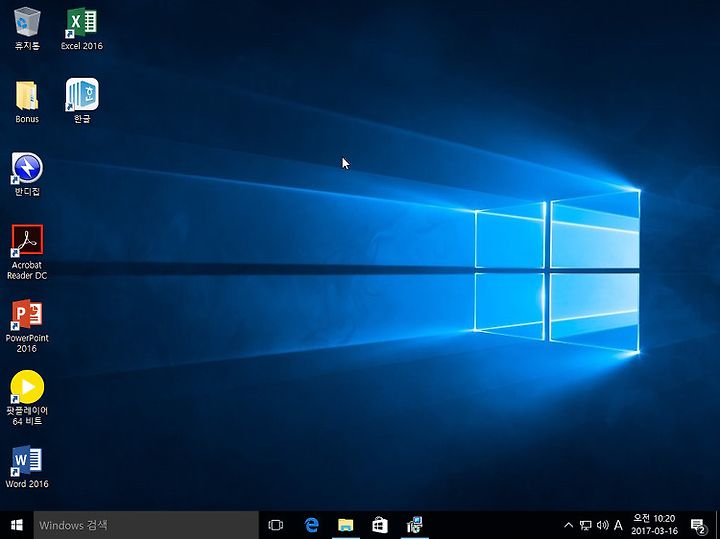Launch Microsoft Edge from taskbar

(311, 525)
